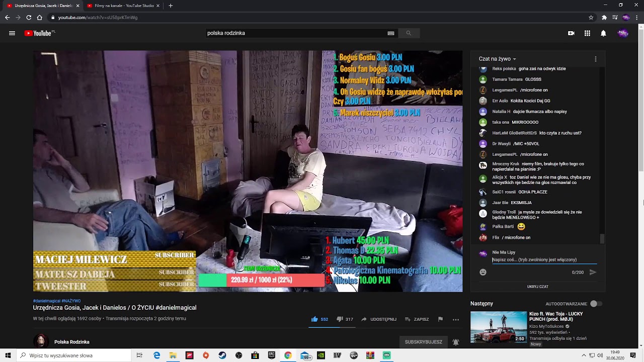The height and width of the screenshot is (362, 644).
Task: Click the SUBSKRYBUJESZ button
Action: (424, 342)
